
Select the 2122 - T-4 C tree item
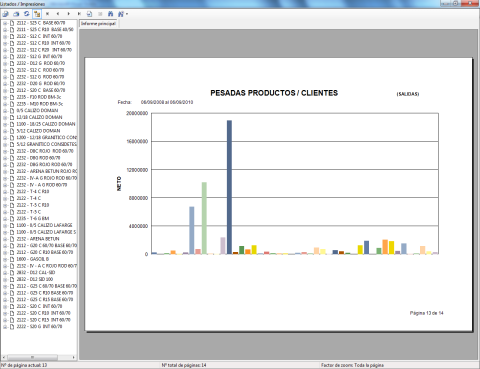29,198
